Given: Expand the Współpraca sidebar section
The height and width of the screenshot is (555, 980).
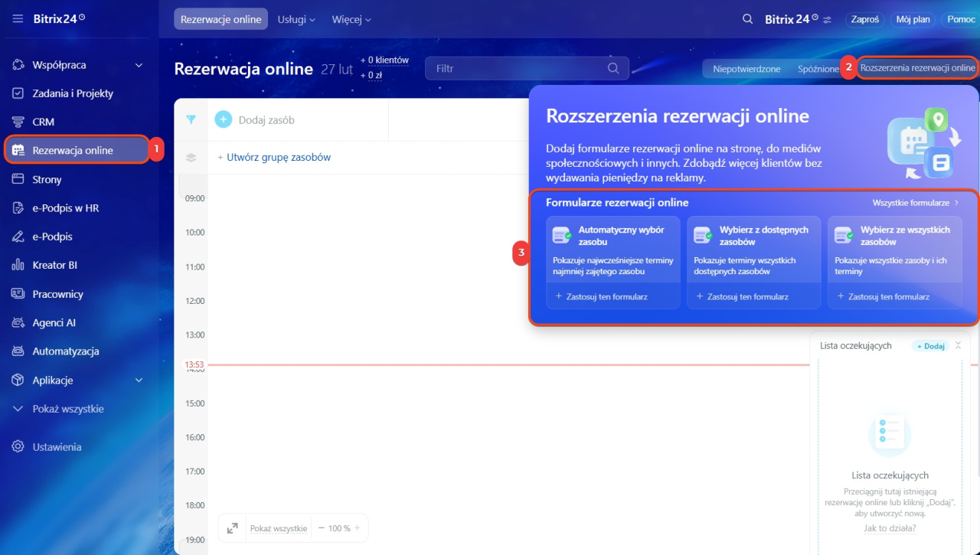Looking at the screenshot, I should click(x=139, y=65).
